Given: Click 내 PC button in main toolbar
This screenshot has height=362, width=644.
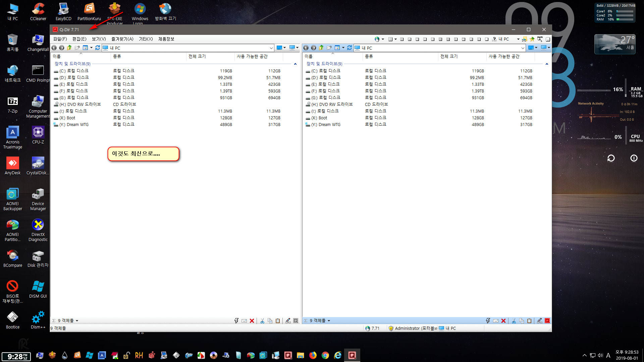Looking at the screenshot, I should tap(504, 39).
